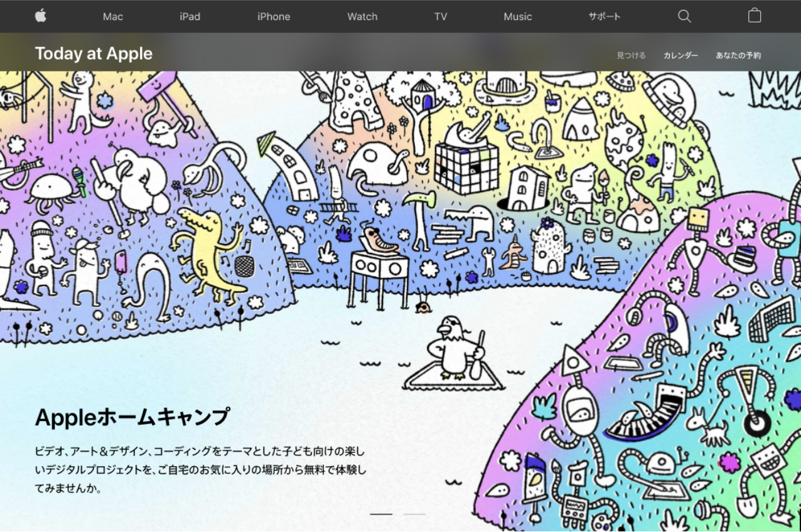This screenshot has height=532, width=801.
Task: Open the カレンダー tab
Action: point(680,55)
